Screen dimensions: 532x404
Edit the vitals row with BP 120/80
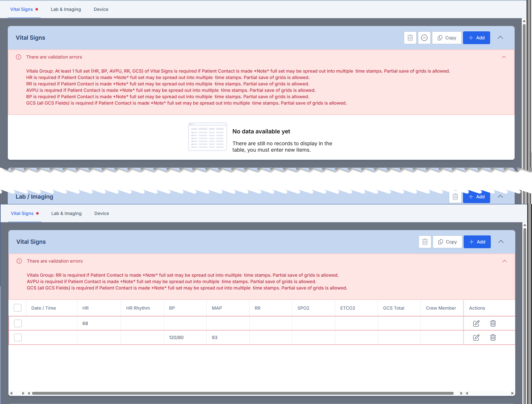click(x=476, y=337)
